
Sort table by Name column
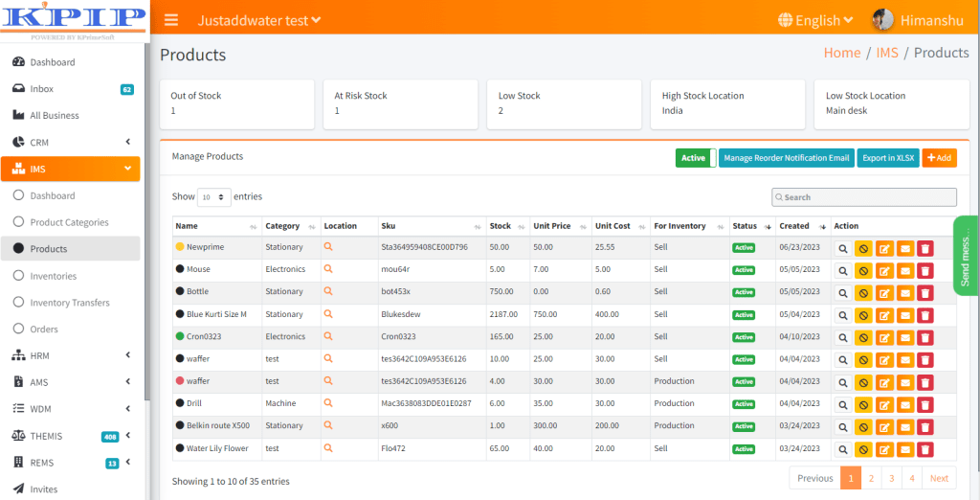click(x=217, y=226)
